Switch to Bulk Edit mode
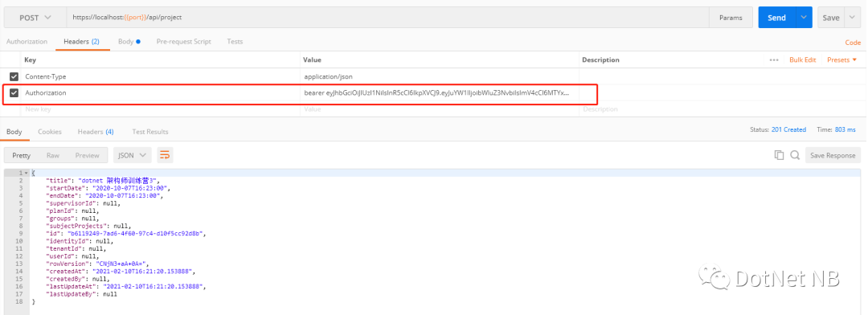Viewport: 868px width, 315px height. click(803, 59)
